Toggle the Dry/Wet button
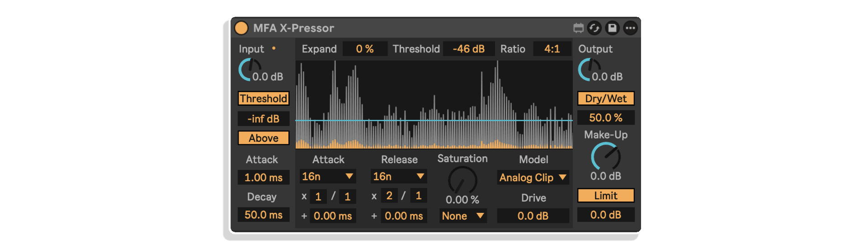 (606, 99)
